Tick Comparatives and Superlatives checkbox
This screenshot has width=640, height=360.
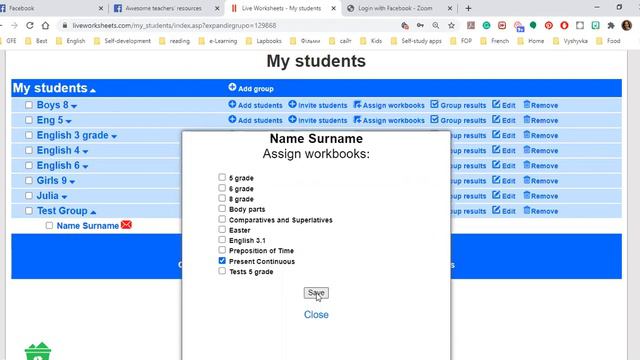[222, 219]
